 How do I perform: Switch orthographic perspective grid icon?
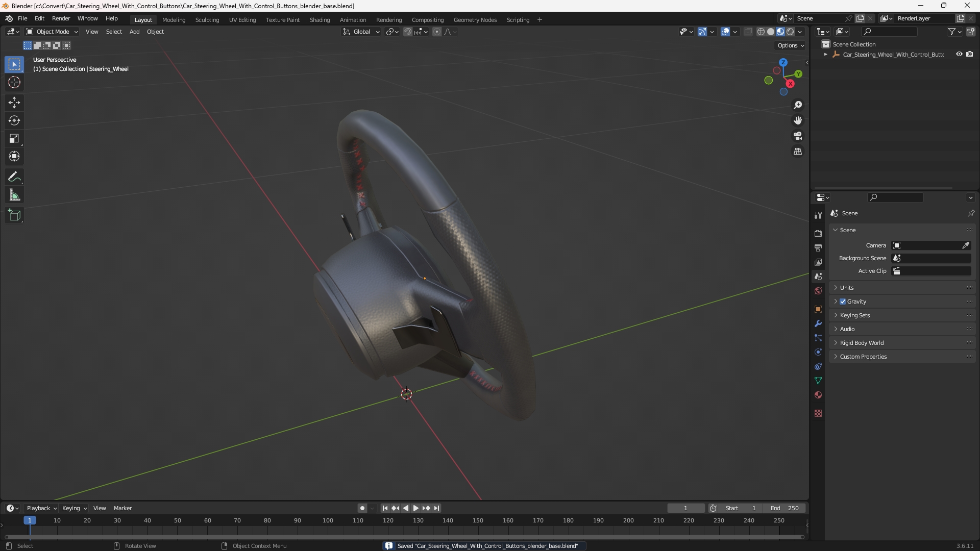798,152
